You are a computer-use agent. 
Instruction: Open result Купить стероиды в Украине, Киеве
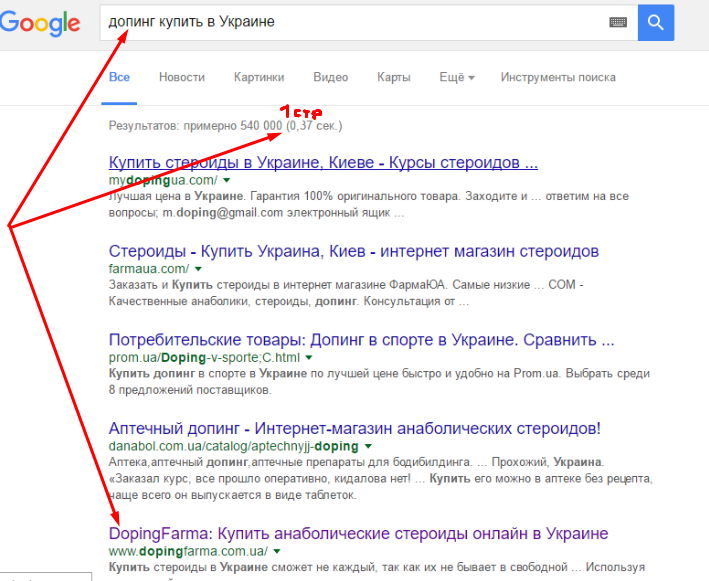(x=323, y=162)
